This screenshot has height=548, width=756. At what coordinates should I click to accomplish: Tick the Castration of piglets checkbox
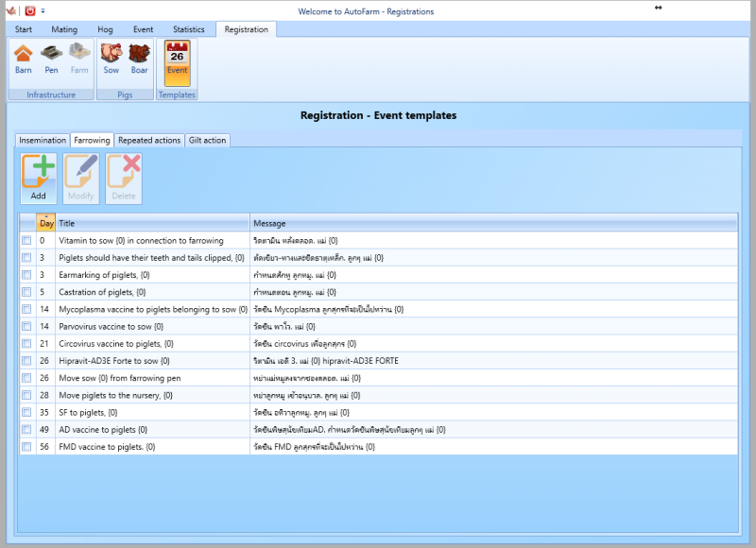pyautogui.click(x=26, y=292)
